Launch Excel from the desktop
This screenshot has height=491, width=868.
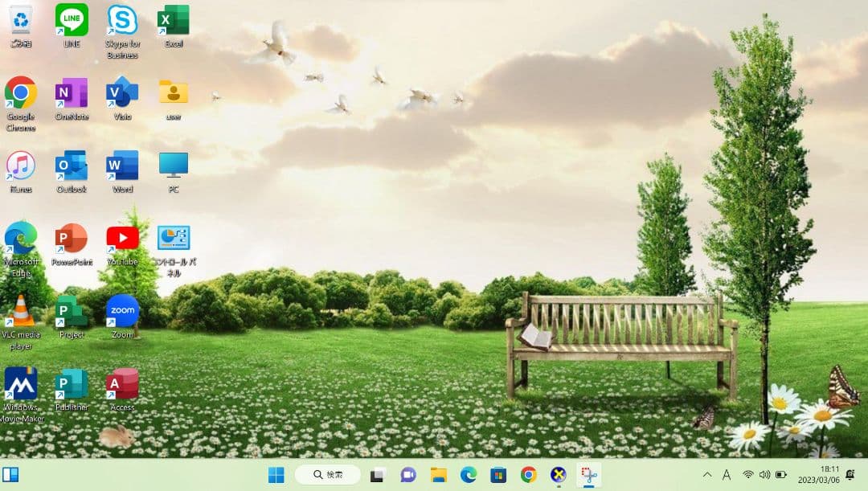click(x=173, y=20)
